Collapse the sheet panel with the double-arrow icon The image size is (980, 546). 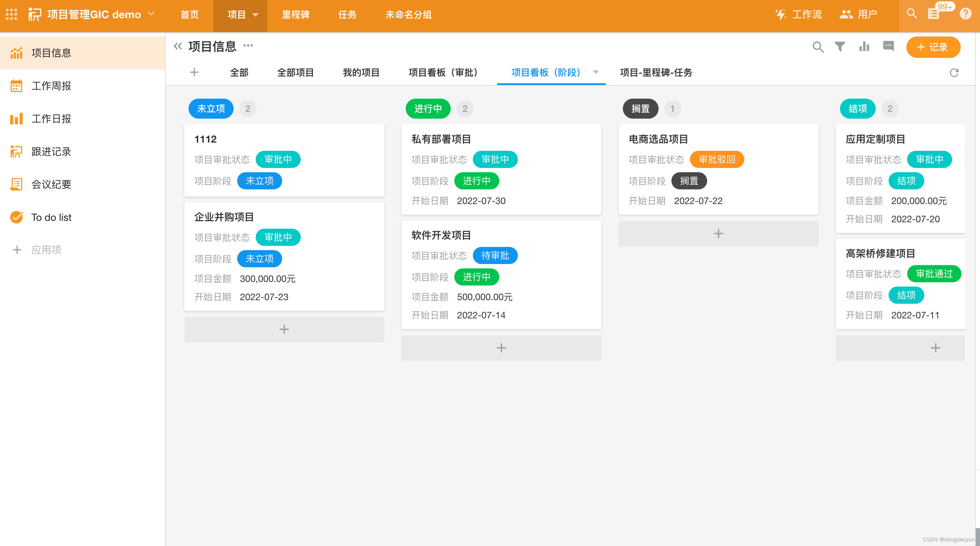pos(177,46)
